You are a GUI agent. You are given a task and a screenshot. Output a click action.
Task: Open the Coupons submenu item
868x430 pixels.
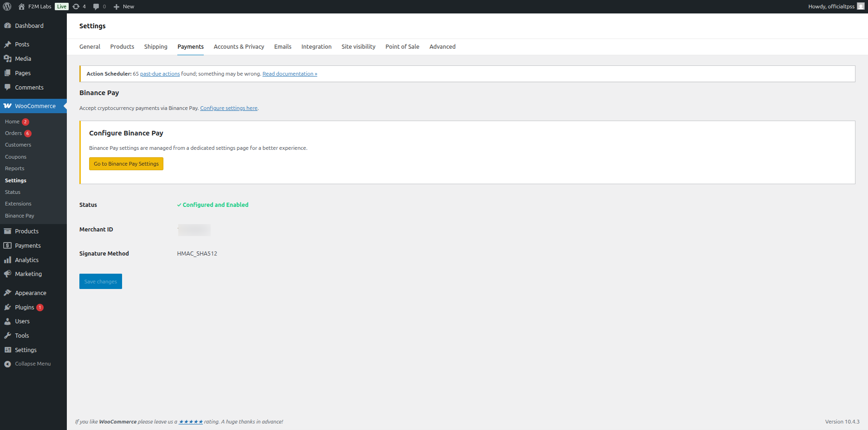(x=16, y=157)
